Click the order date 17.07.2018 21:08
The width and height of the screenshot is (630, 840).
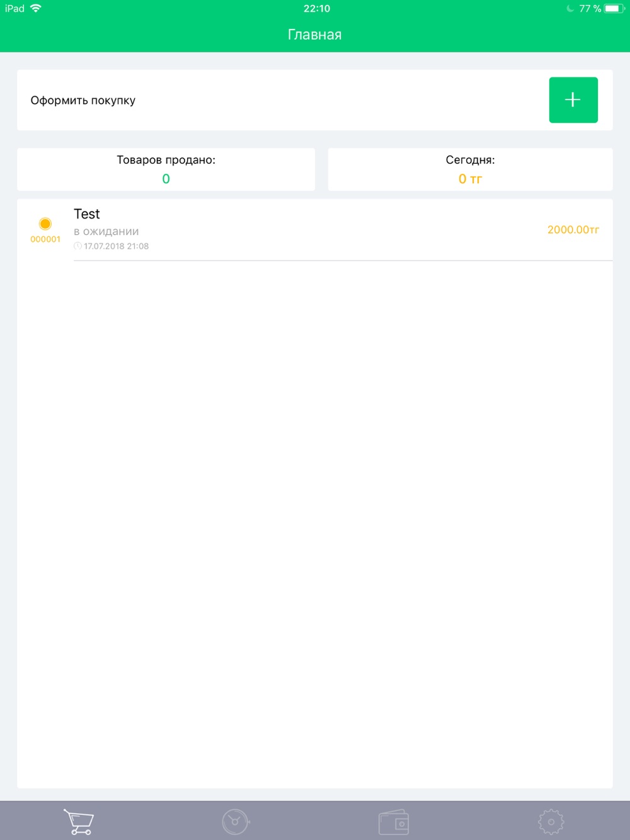click(117, 246)
